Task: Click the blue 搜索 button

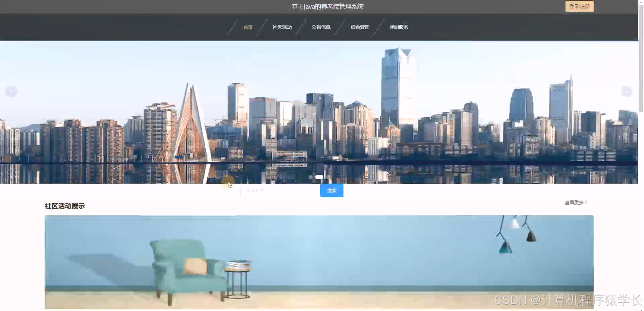Action: 332,190
